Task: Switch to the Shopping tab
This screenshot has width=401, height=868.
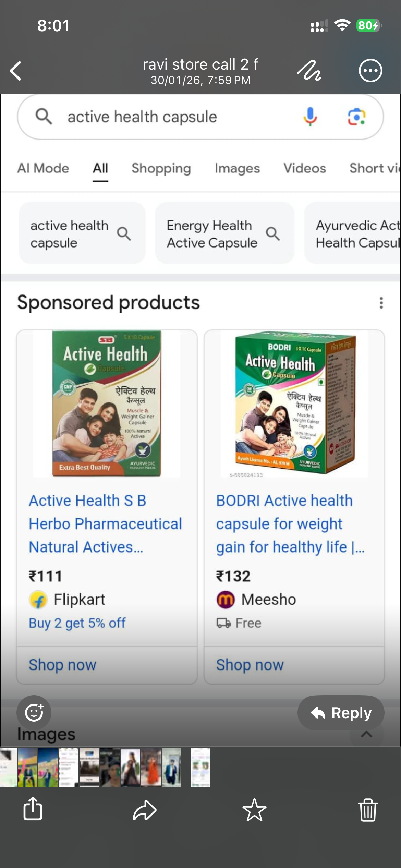Action: pos(161,168)
